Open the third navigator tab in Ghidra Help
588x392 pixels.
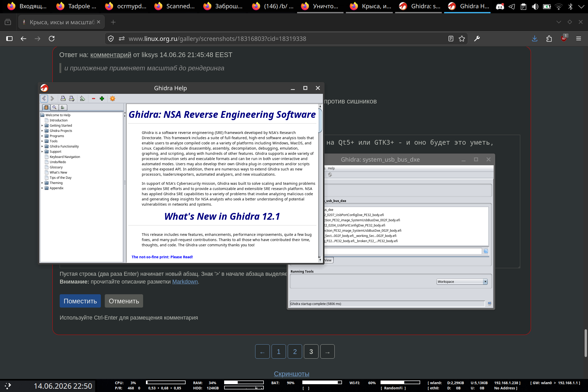(63, 107)
